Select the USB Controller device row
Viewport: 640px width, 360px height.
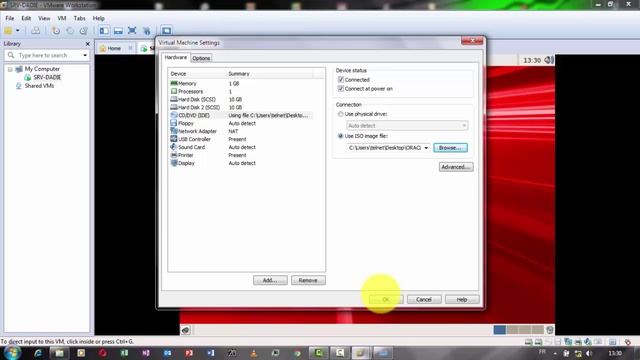pyautogui.click(x=241, y=139)
